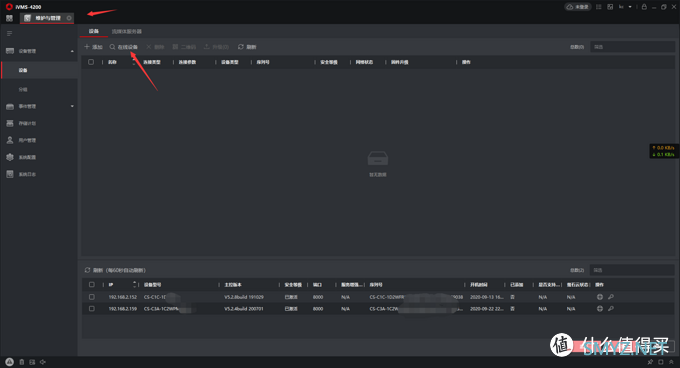The height and width of the screenshot is (368, 680).
Task: Select all devices in upper table header
Action: [91, 62]
